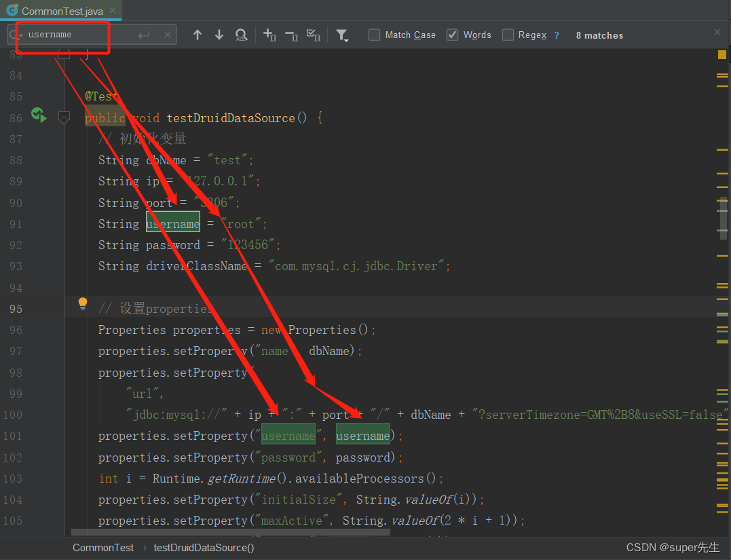Collapse testDruidDataSource method fold marker
This screenshot has width=731, height=560.
pyautogui.click(x=64, y=117)
